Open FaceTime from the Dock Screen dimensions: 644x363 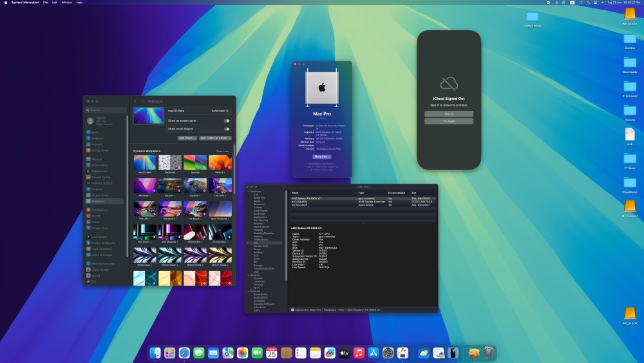tap(257, 353)
